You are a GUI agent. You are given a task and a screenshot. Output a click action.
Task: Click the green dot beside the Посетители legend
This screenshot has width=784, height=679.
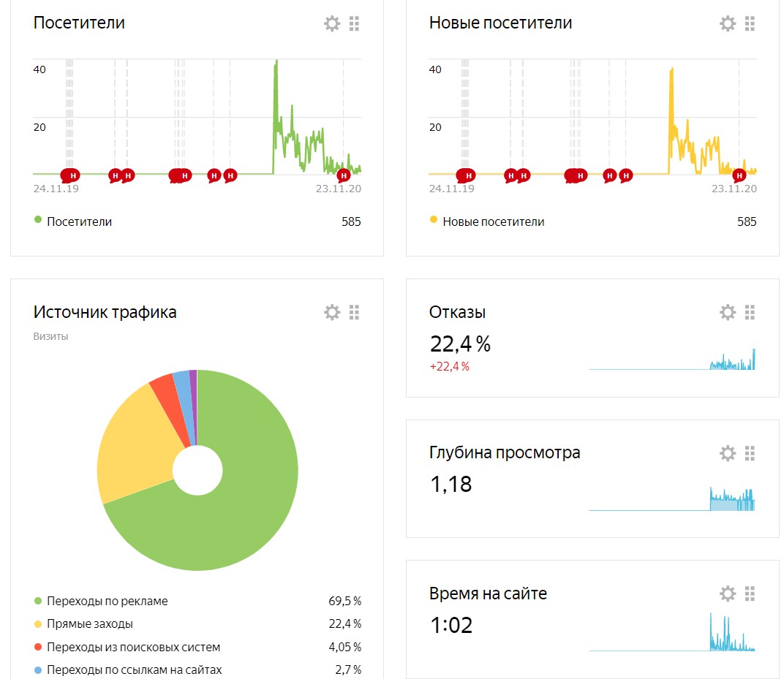(x=38, y=219)
